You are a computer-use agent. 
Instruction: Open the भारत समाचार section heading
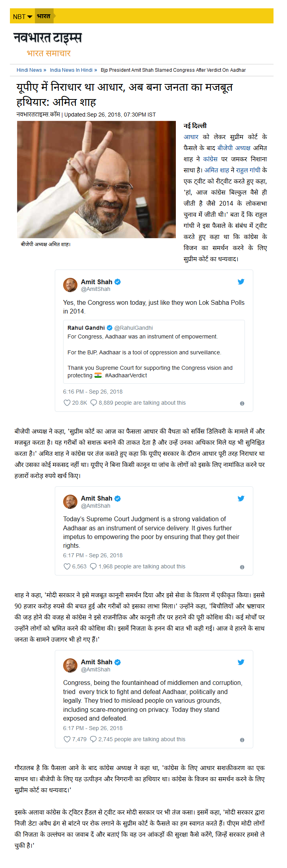[x=48, y=53]
